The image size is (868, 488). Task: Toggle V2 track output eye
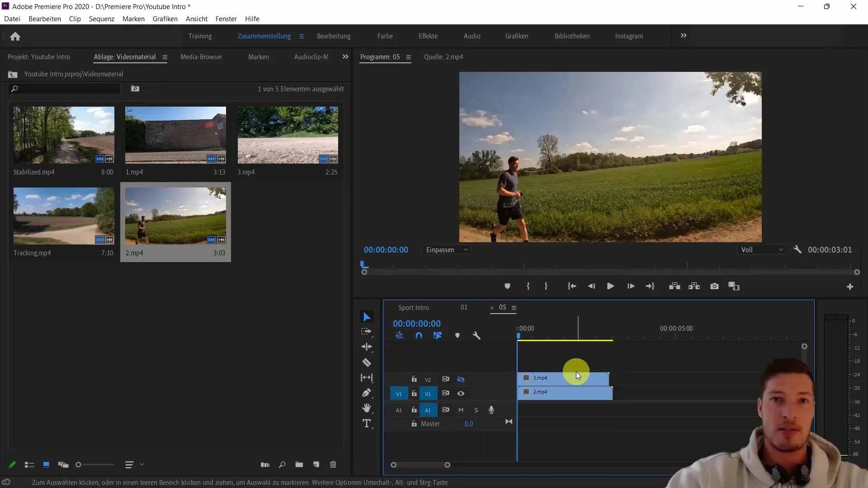(x=461, y=380)
